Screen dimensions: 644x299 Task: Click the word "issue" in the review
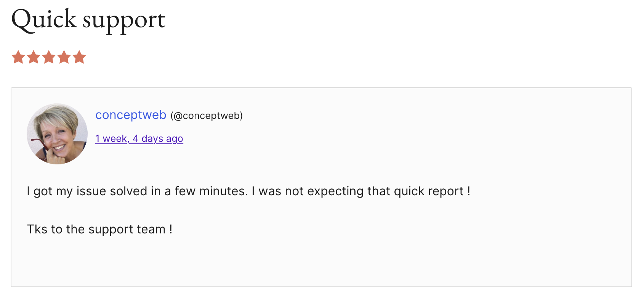tap(91, 191)
